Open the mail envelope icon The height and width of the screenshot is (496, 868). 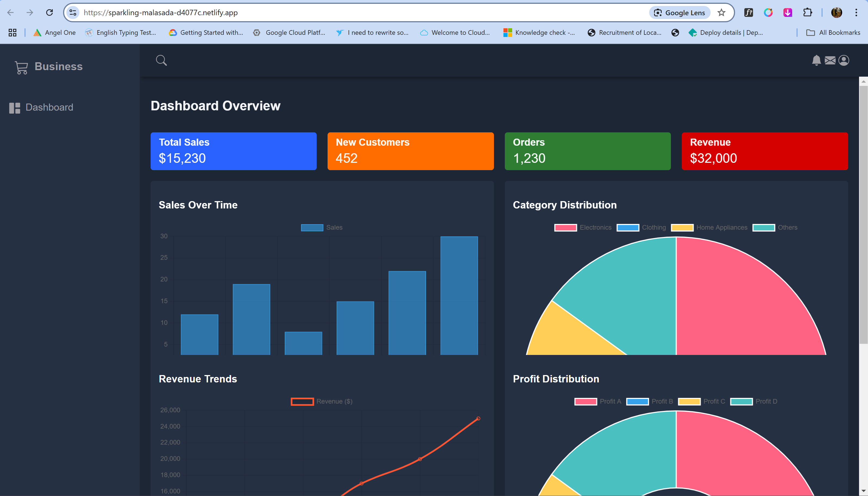830,60
